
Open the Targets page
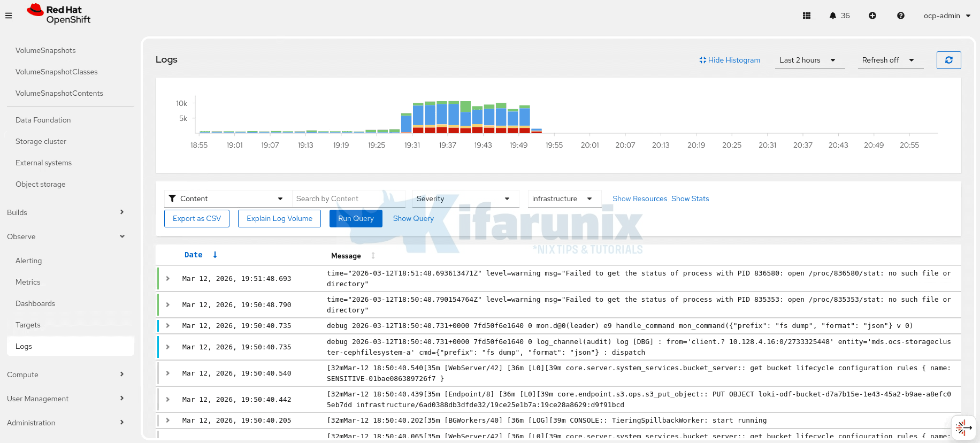[28, 325]
